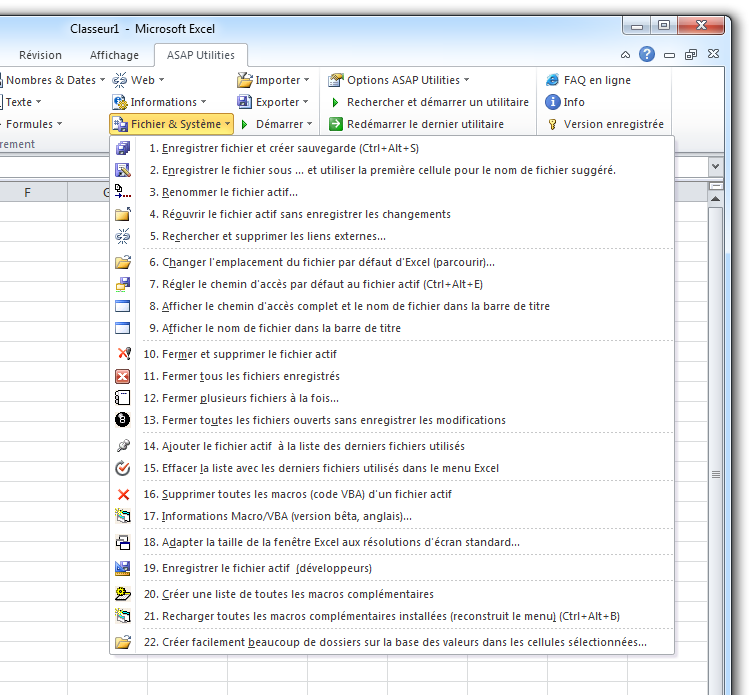
Task: Choose 'Renommer le fichier actif...'
Action: click(x=392, y=192)
